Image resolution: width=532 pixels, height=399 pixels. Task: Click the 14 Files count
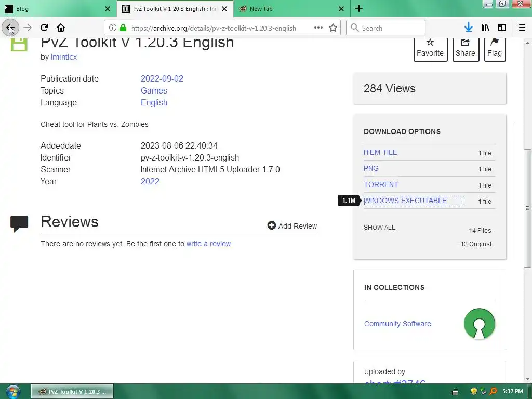[x=480, y=230]
